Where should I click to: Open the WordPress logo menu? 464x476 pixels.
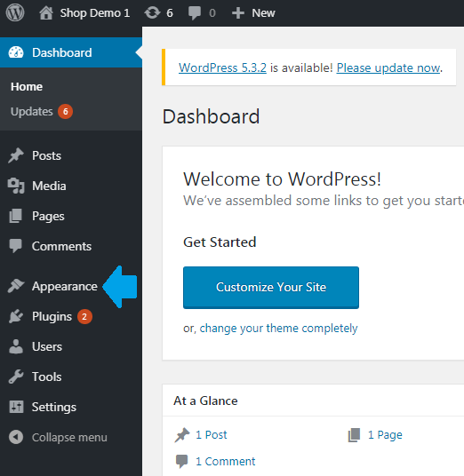[15, 12]
